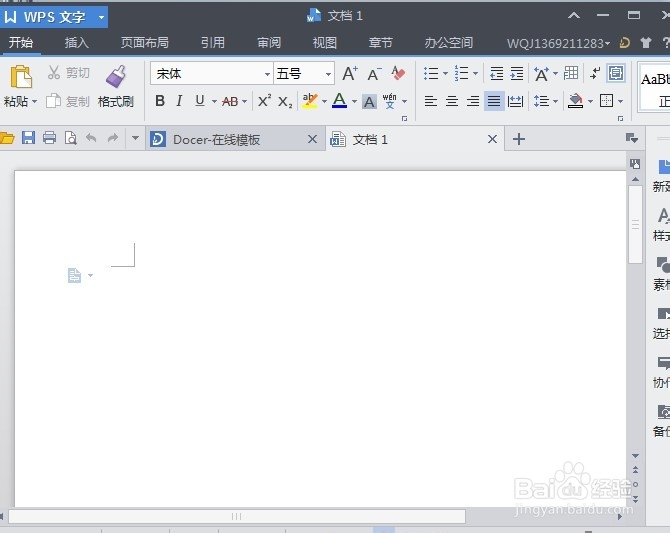Open the font size dropdown
This screenshot has width=670, height=533.
(328, 74)
